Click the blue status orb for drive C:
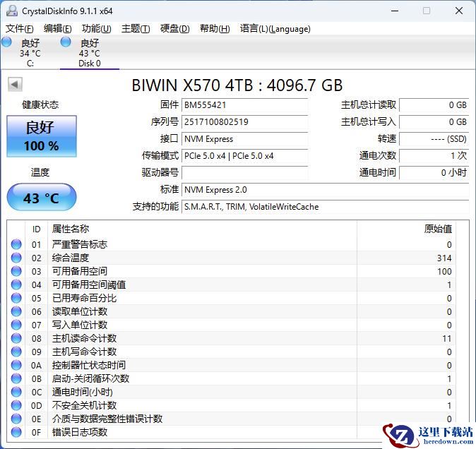The image size is (476, 449). (6, 42)
